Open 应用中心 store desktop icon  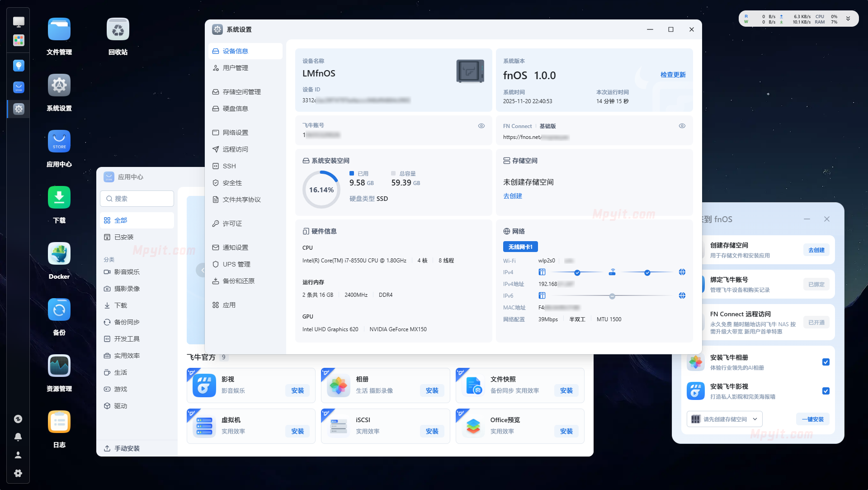[x=59, y=142]
